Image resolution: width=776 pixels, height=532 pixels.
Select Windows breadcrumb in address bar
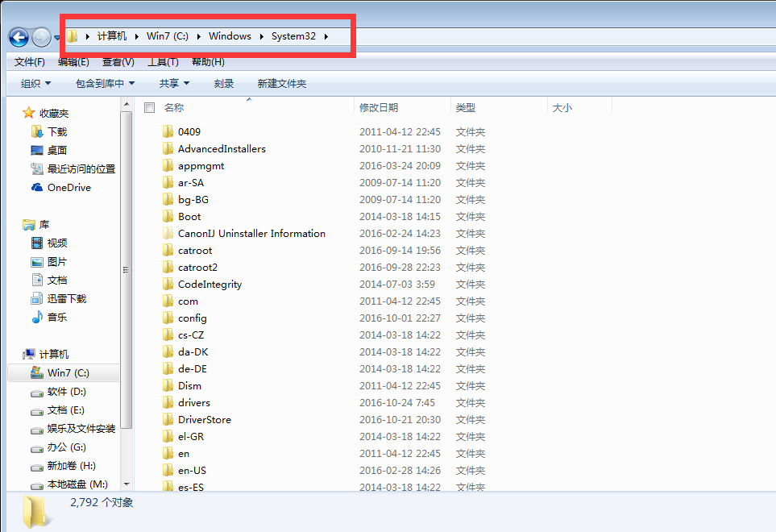[230, 36]
